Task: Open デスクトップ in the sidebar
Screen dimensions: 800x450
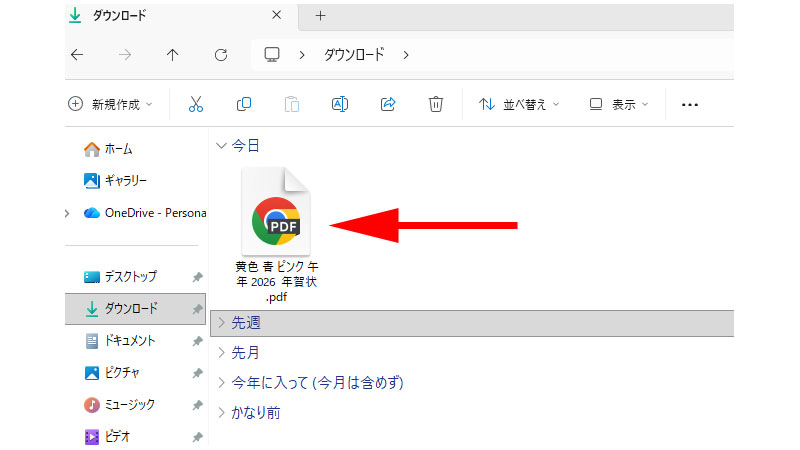Action: point(120,277)
